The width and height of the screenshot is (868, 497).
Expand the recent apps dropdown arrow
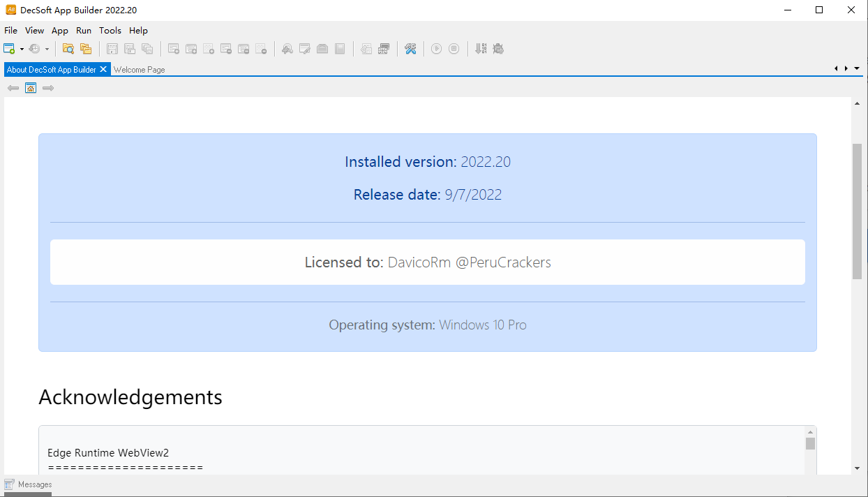(47, 49)
